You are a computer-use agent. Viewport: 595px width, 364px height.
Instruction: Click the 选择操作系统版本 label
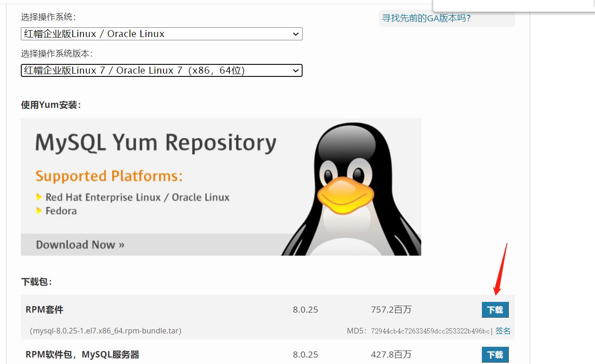[x=57, y=54]
